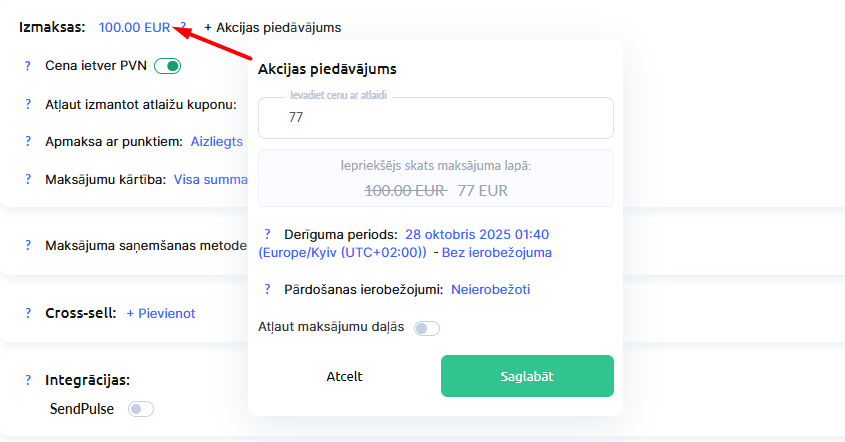Click help icon beside Pārdošanas ierobežojumi

point(267,290)
